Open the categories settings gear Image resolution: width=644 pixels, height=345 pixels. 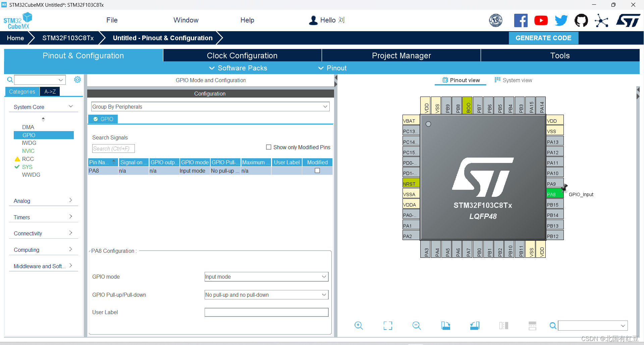click(77, 79)
